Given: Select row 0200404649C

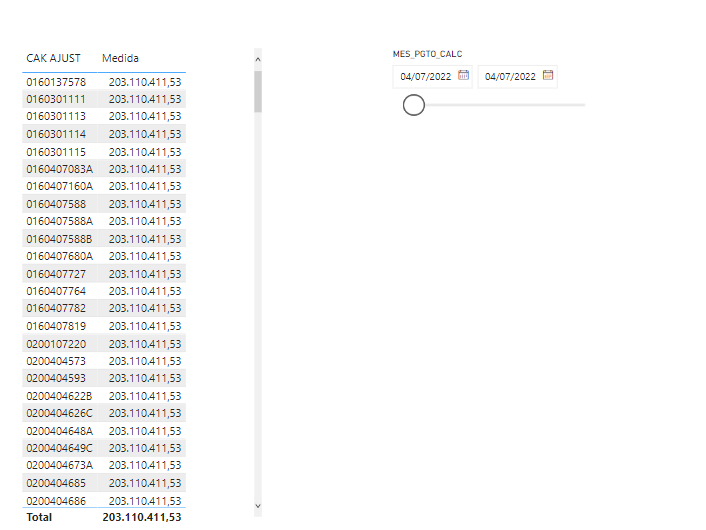Looking at the screenshot, I should click(104, 448).
